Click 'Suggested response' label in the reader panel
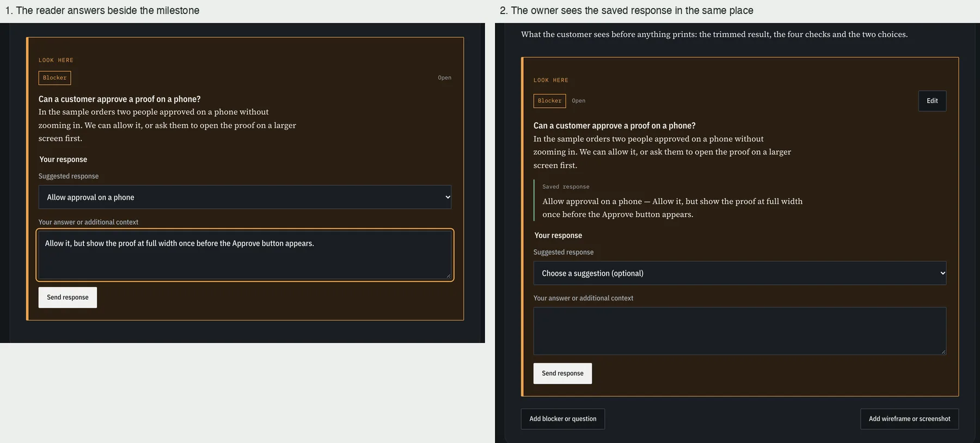Image resolution: width=980 pixels, height=443 pixels. coord(69,176)
